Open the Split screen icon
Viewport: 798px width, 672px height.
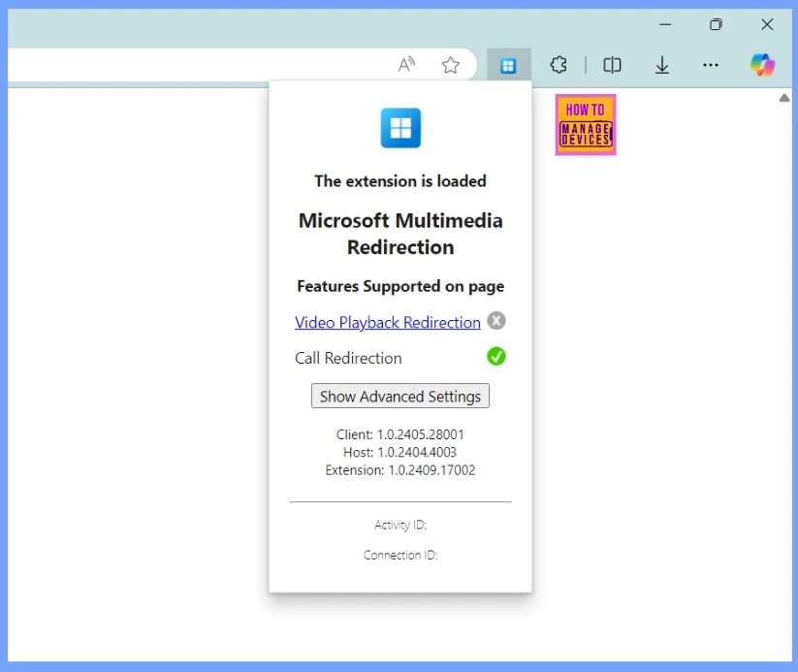pos(612,65)
